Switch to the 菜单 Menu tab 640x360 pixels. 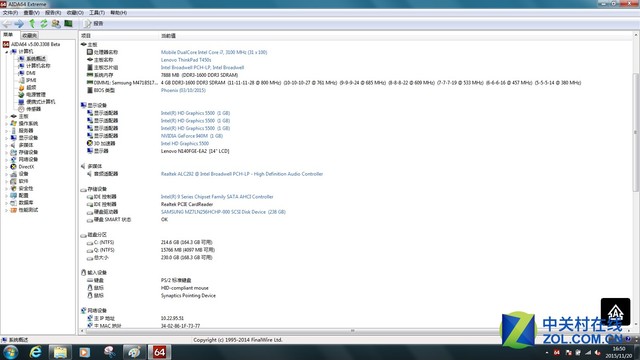9,35
